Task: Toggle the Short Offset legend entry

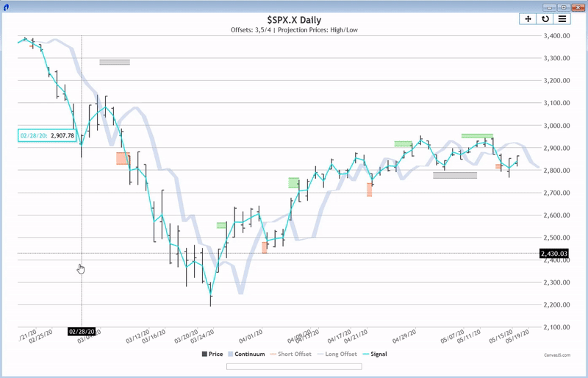Action: 290,354
